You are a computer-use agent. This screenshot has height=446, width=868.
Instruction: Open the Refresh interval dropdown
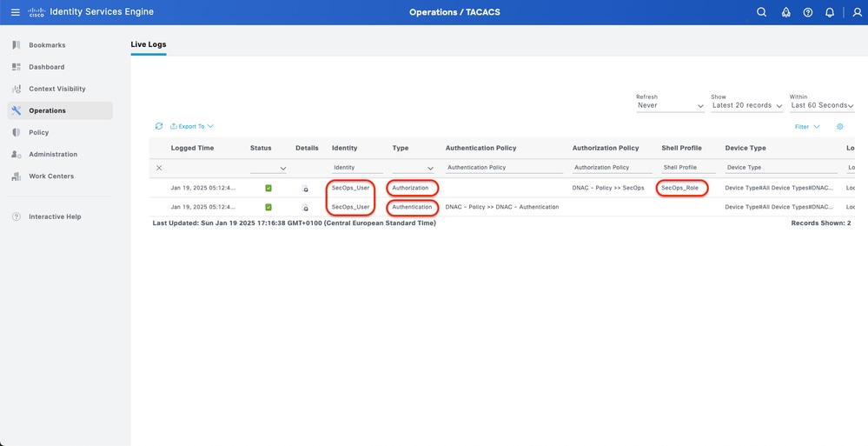[x=670, y=105]
